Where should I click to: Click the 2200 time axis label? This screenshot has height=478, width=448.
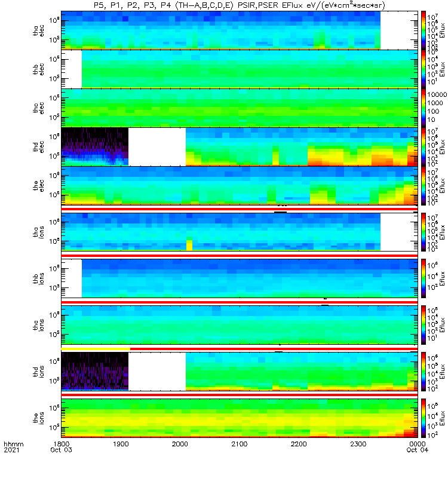coord(299,444)
